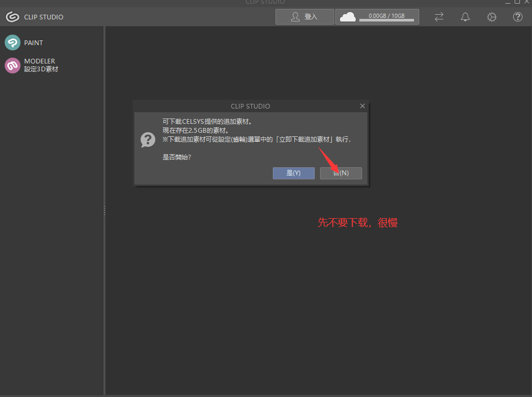Click the dialog's question mark icon
The image size is (532, 397).
148,140
